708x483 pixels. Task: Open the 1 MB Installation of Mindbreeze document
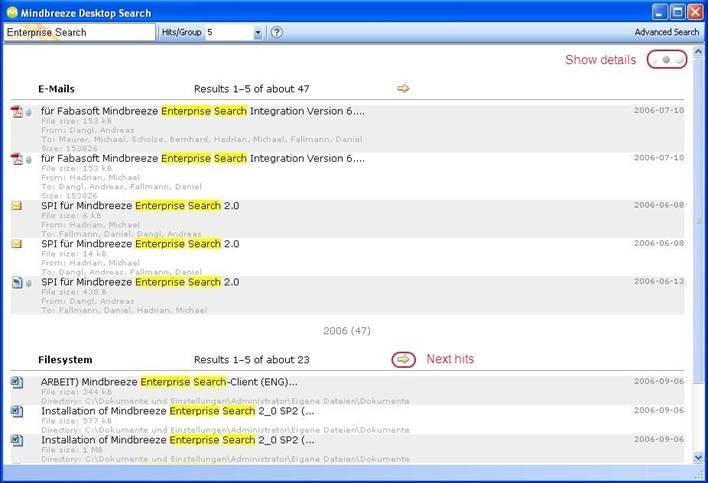click(178, 440)
